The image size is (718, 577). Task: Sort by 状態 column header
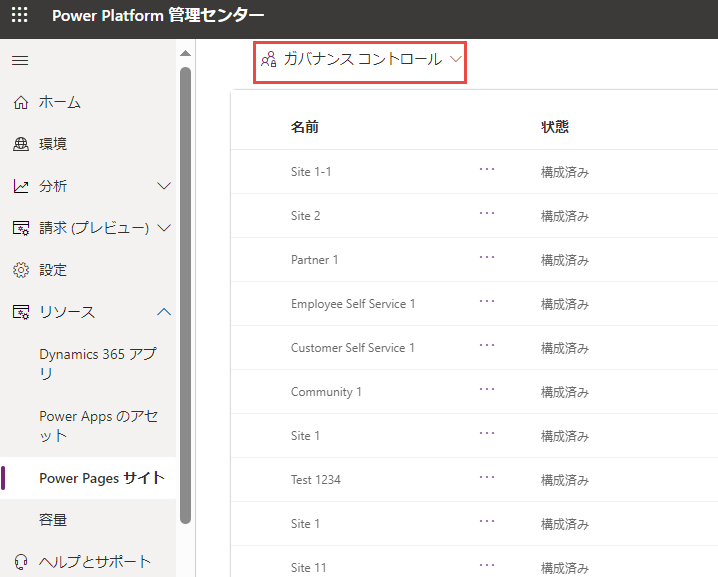click(555, 127)
